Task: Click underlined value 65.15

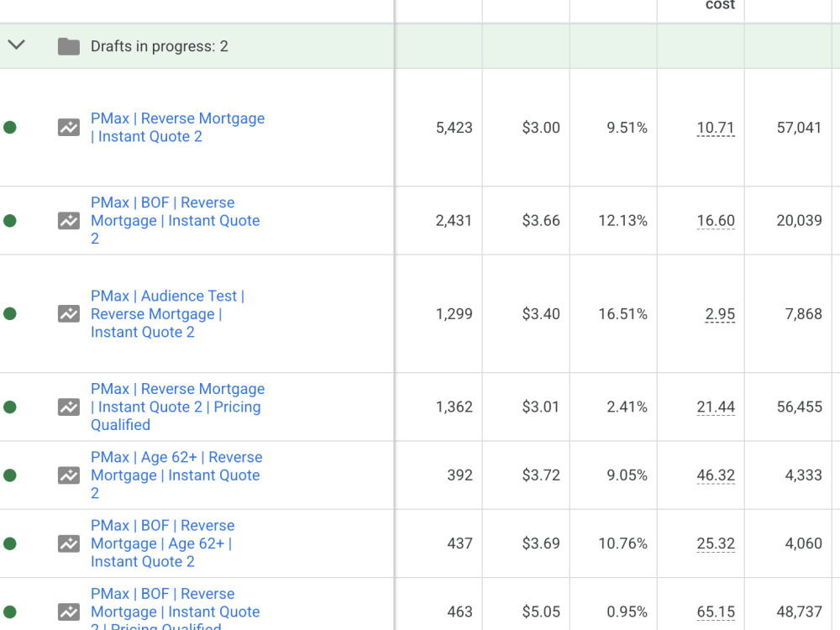Action: (x=715, y=612)
